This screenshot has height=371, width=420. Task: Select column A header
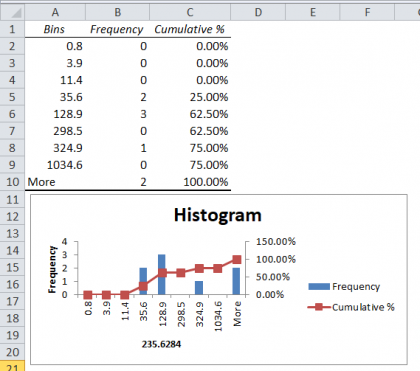[x=55, y=12]
